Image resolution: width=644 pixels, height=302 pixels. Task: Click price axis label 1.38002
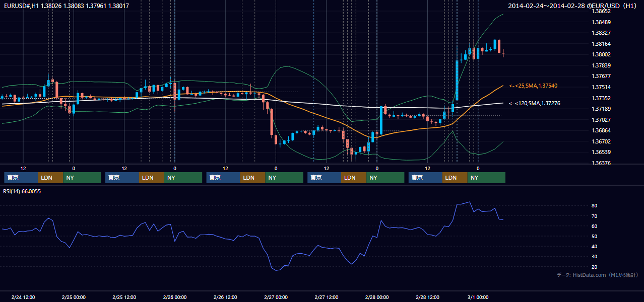(601, 54)
